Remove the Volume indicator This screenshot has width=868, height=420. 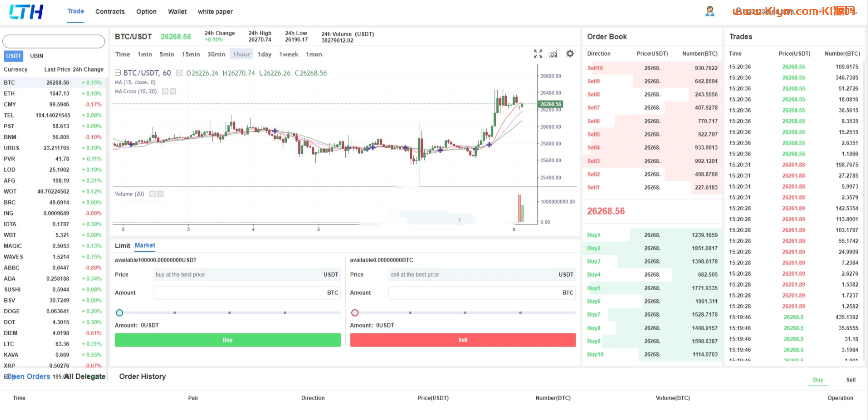point(160,194)
